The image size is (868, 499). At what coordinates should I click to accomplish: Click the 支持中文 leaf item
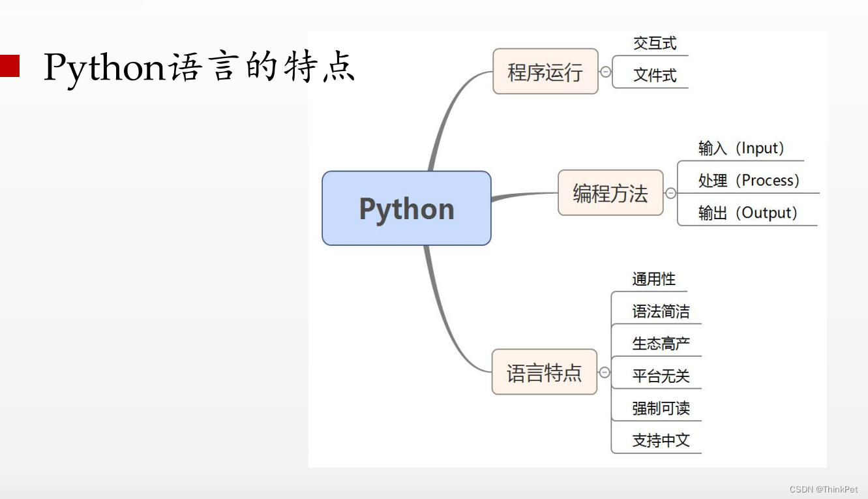(x=661, y=440)
